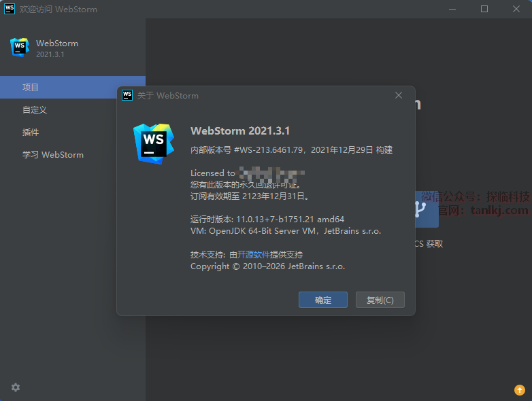This screenshot has height=401, width=532.
Task: Open the 开源软件 link
Action: [x=254, y=255]
